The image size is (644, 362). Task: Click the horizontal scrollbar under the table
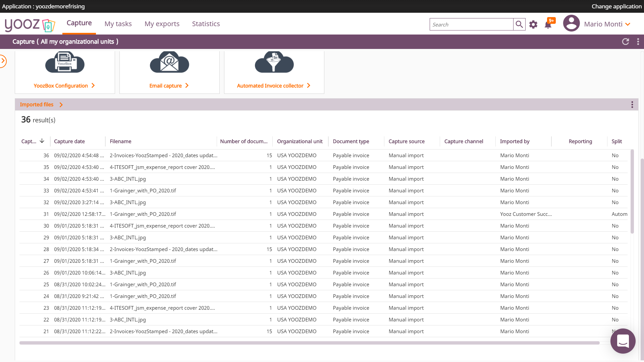click(x=309, y=343)
